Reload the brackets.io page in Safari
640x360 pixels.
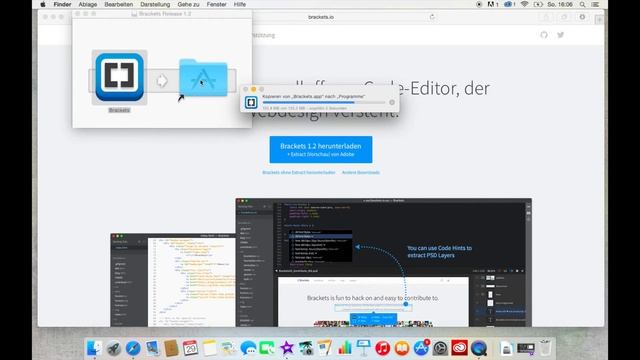click(x=432, y=17)
